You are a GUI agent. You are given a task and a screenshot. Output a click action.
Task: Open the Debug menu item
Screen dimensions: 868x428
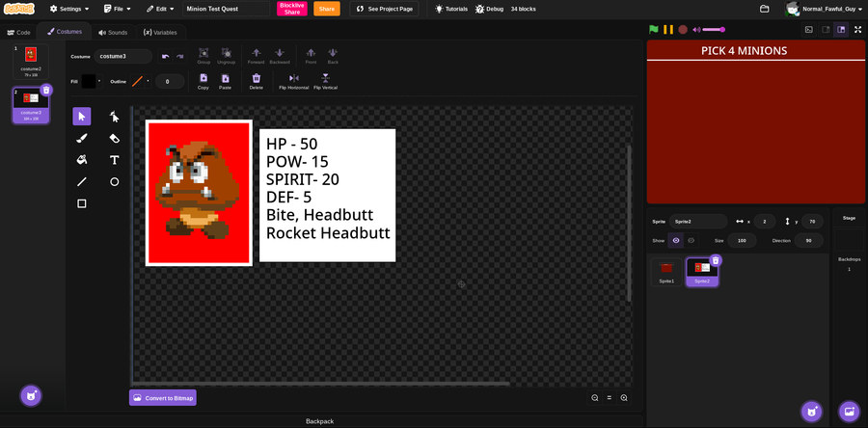coord(489,9)
